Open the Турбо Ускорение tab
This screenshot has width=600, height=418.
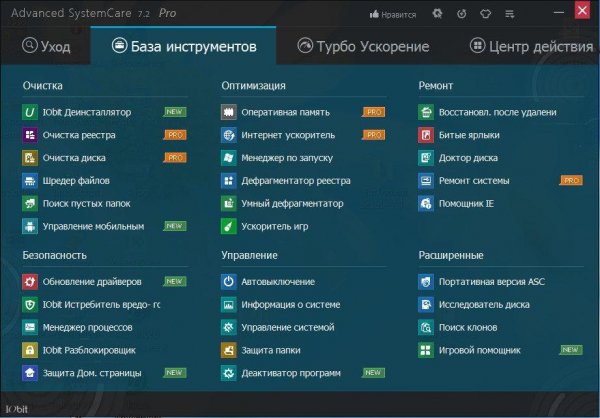pos(363,46)
